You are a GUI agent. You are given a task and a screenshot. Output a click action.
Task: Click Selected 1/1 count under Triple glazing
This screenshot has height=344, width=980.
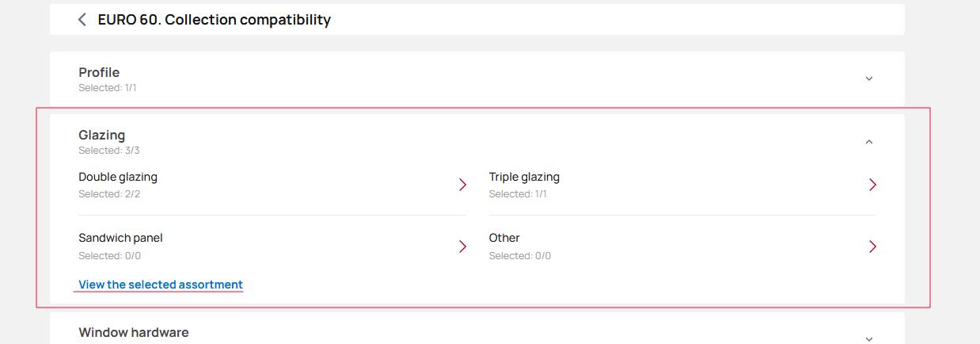518,194
